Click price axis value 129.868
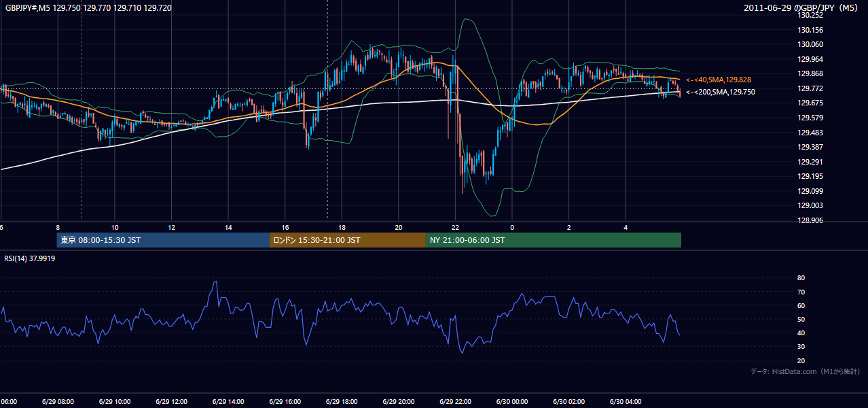Screen dimensions: 868x408 811,73
